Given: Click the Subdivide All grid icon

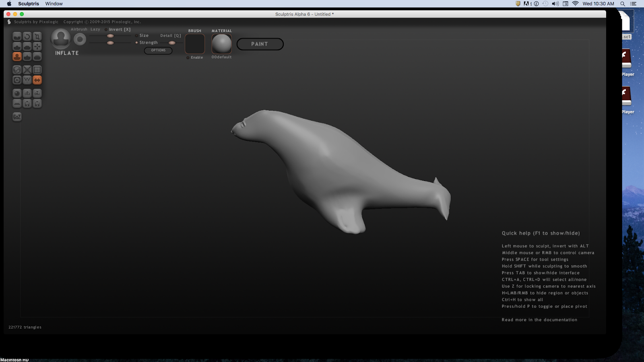Looking at the screenshot, I should click(37, 70).
